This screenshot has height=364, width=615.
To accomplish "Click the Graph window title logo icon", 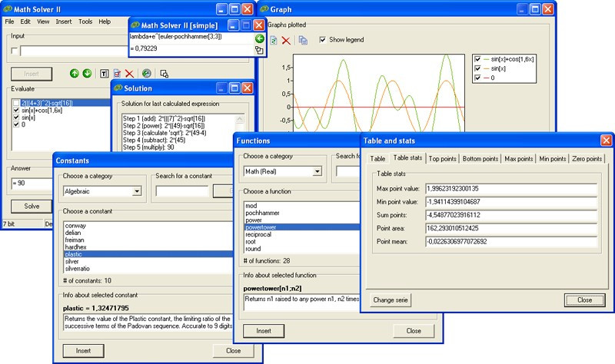I will coord(264,9).
